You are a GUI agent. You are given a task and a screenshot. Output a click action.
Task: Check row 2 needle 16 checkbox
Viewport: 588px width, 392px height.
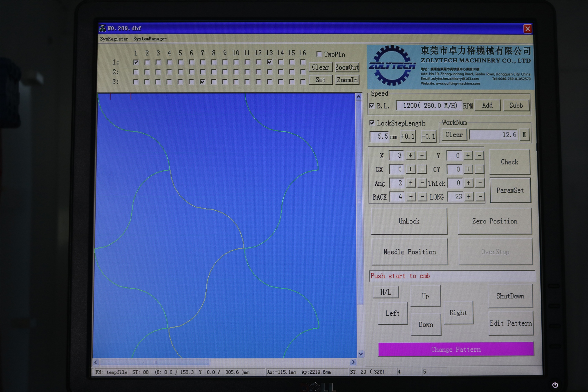click(x=303, y=72)
